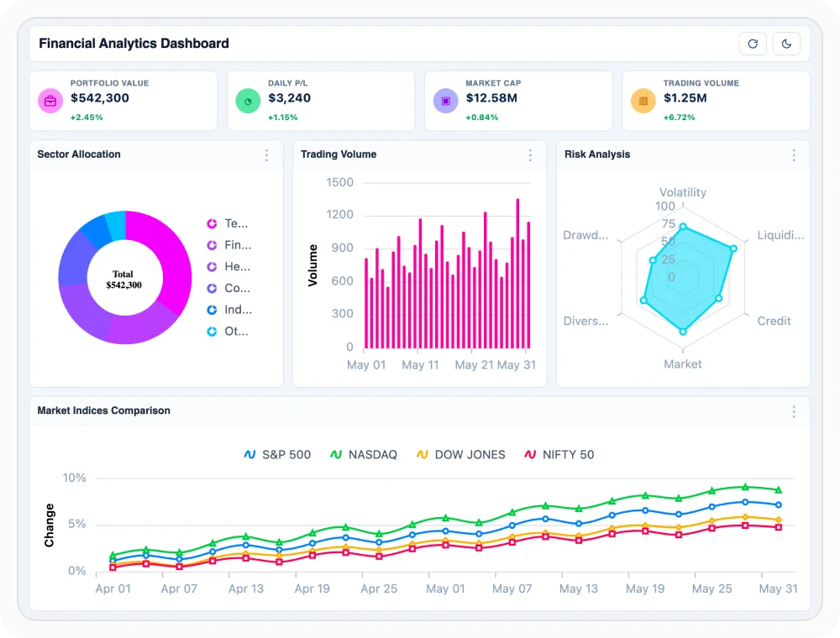Image resolution: width=840 pixels, height=638 pixels.
Task: Toggle the Te... sector legend entry
Action: tap(228, 223)
